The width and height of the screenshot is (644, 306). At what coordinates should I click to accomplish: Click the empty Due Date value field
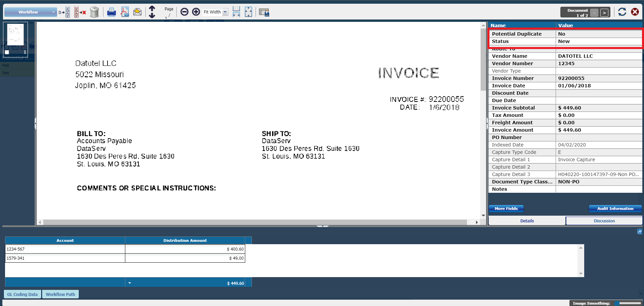599,100
